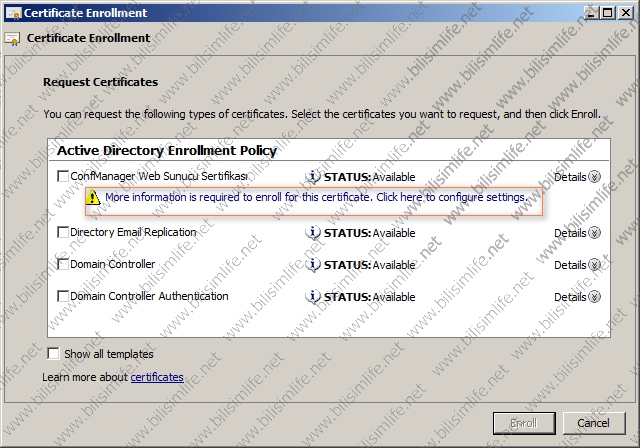This screenshot has height=448, width=640.
Task: Select the Domain Controller checkbox
Action: pos(63,264)
